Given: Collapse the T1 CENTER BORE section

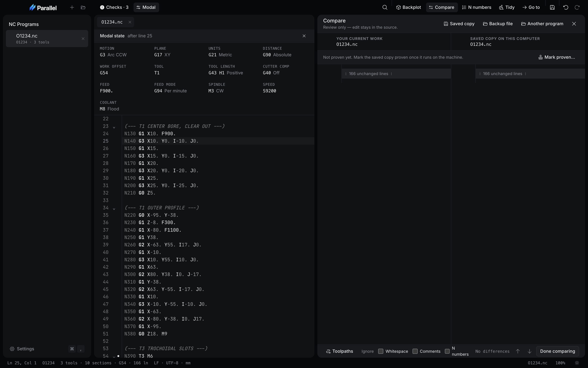Looking at the screenshot, I should coord(114,127).
